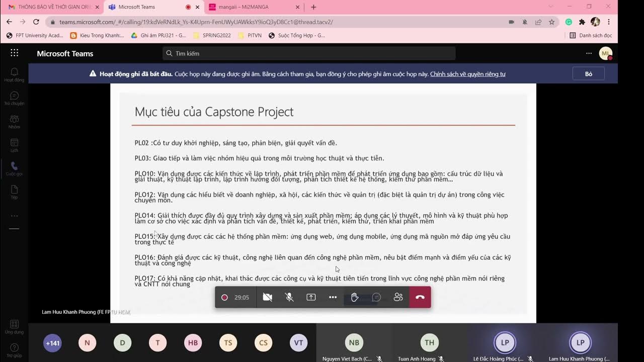Go back in browser
Image resolution: width=644 pixels, height=362 pixels.
[9, 22]
